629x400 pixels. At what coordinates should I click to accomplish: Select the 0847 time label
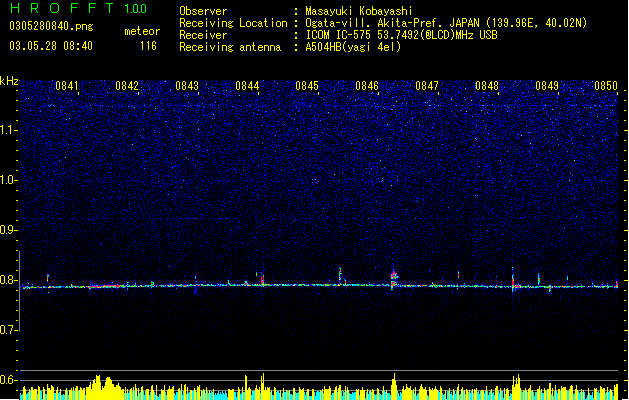pyautogui.click(x=427, y=86)
